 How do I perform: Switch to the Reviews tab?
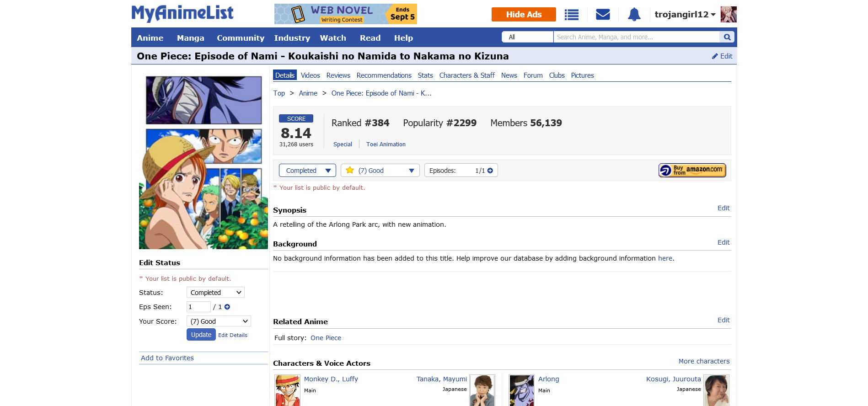click(338, 75)
